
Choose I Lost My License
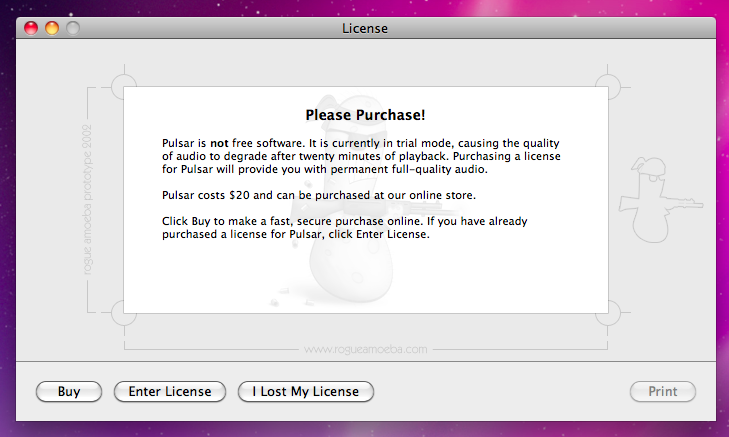pyautogui.click(x=305, y=391)
